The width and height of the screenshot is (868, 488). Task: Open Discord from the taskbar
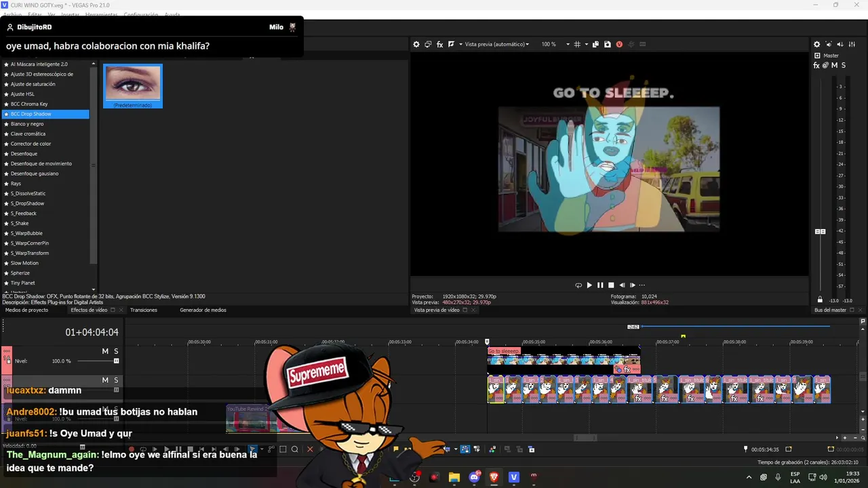(475, 477)
